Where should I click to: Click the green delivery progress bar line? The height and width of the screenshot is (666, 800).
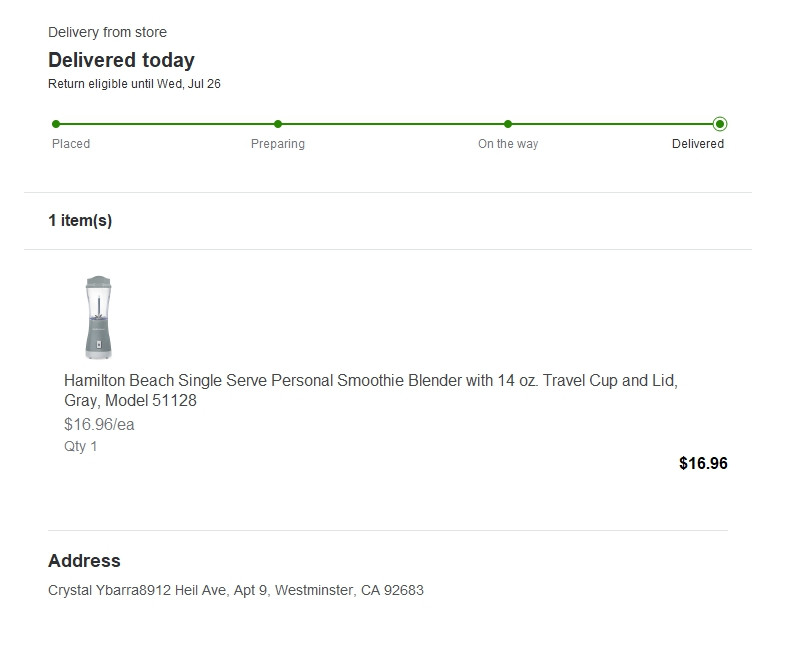click(390, 124)
